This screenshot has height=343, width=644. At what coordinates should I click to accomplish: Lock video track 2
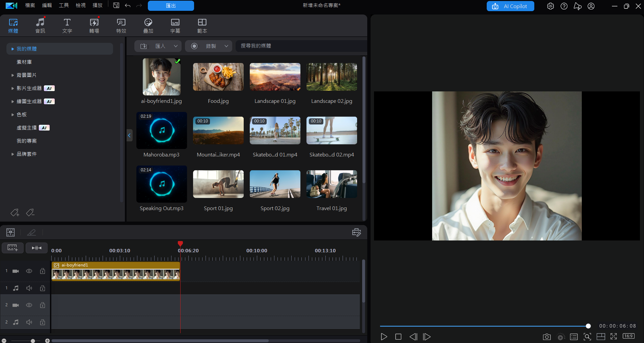click(x=43, y=305)
